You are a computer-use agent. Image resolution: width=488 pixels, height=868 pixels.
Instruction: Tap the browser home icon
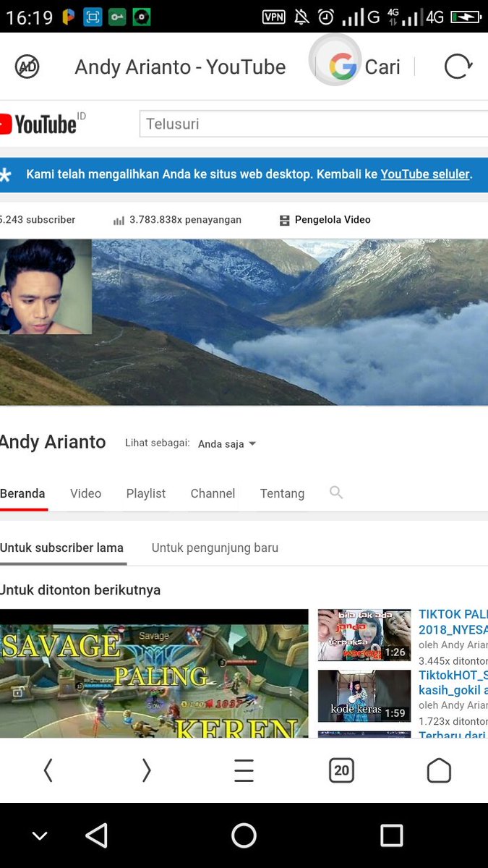point(439,770)
